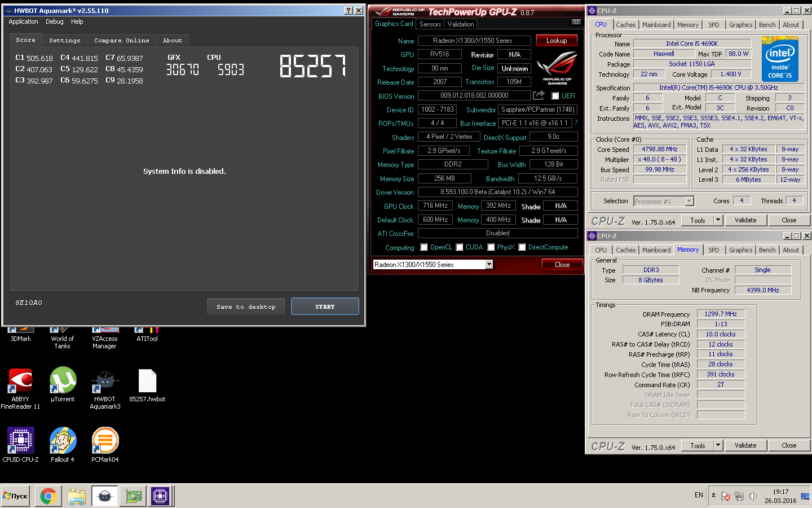Click the GPU-Z screenshot camera icon
The height and width of the screenshot is (508, 812).
click(x=576, y=22)
